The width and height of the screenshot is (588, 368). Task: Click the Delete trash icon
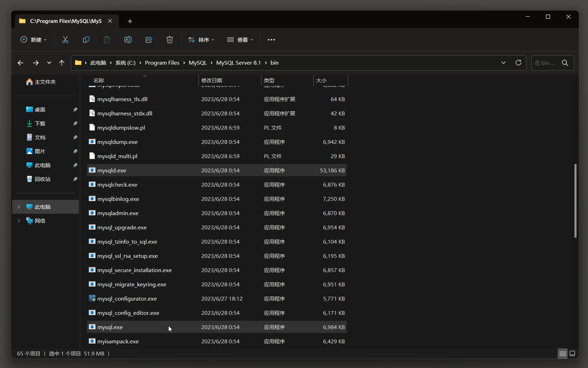pyautogui.click(x=170, y=40)
